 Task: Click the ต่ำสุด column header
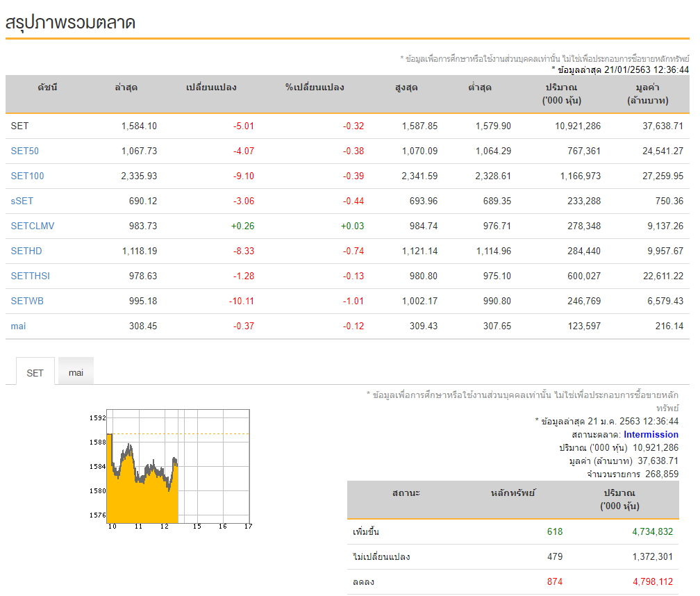coord(480,88)
